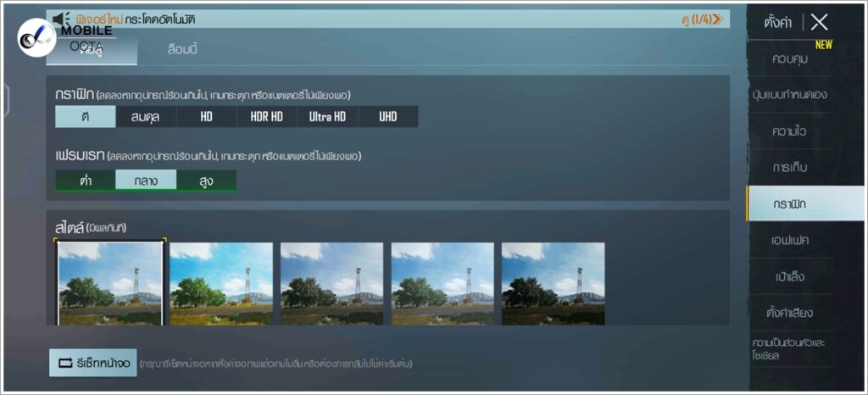Open the ควบคุม controls settings

(x=789, y=59)
